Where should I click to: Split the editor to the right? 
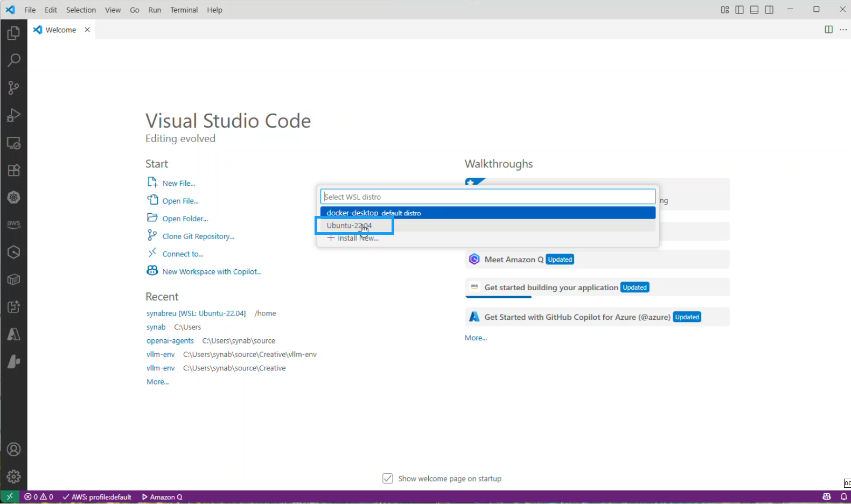pyautogui.click(x=829, y=30)
